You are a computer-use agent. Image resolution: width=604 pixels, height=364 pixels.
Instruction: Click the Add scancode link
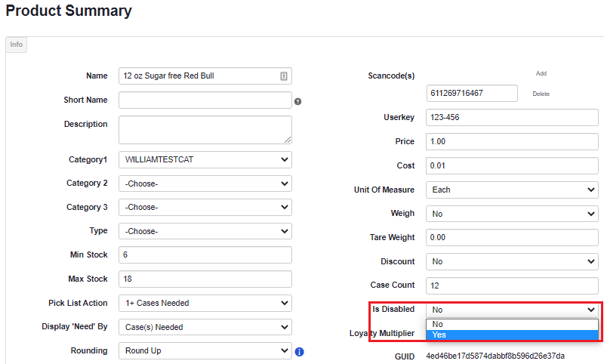[x=541, y=73]
